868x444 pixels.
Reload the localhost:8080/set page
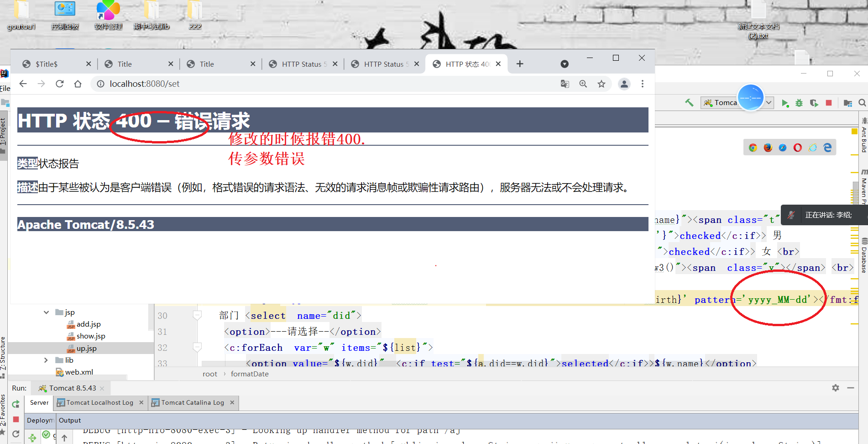(59, 84)
